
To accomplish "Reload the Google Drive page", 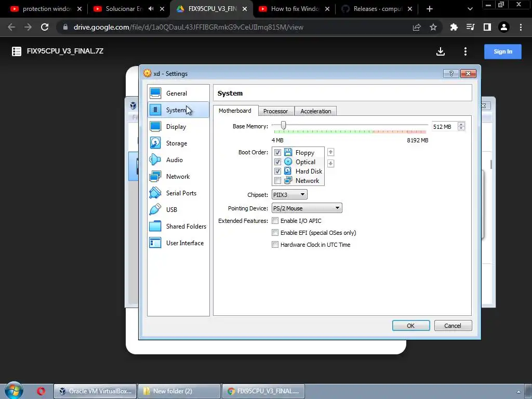I will (45, 27).
